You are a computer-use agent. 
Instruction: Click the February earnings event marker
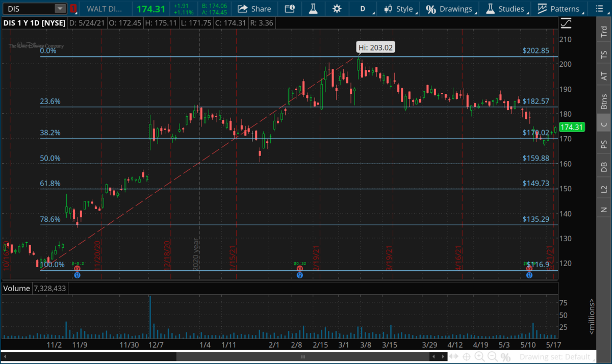[299, 268]
